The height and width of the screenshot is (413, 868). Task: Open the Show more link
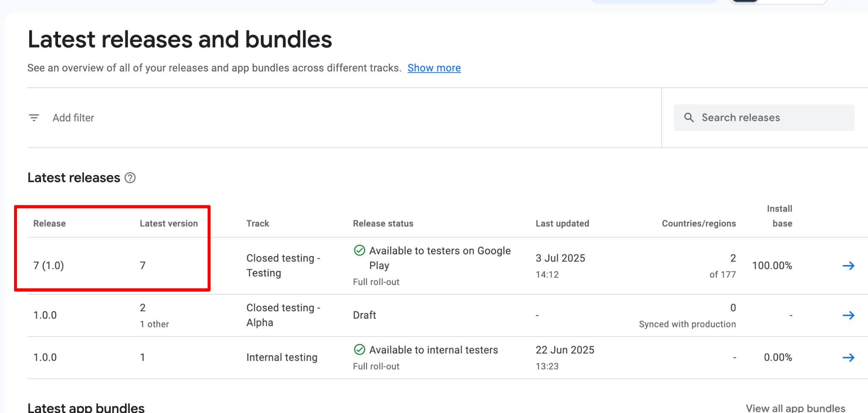pos(434,68)
